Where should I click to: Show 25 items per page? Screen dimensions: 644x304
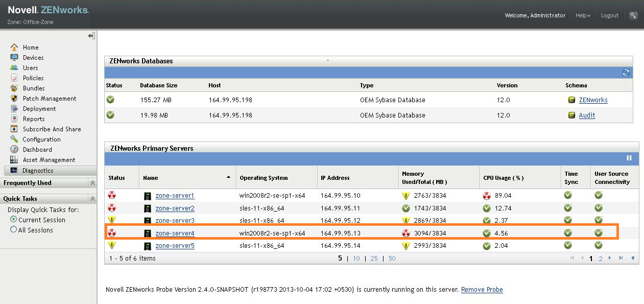click(374, 259)
